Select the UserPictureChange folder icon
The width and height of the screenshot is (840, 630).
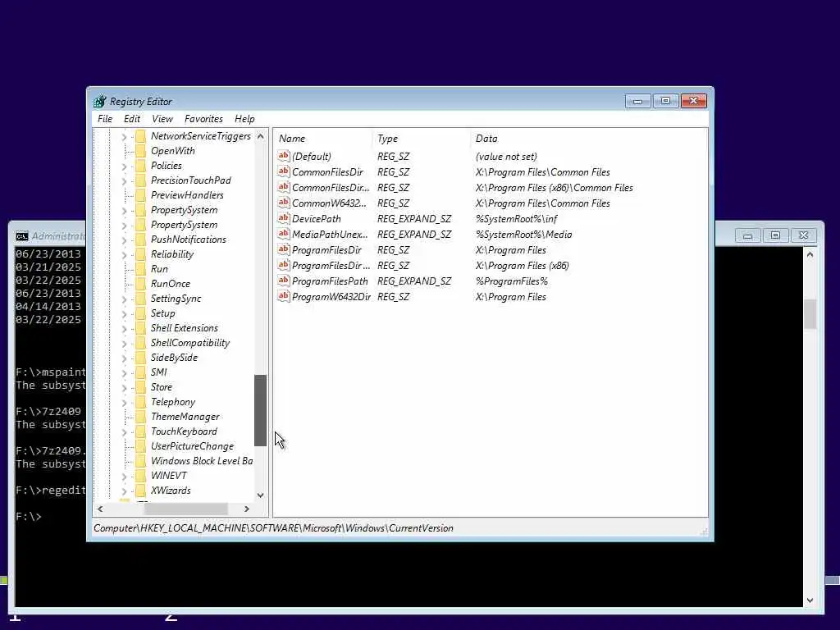(x=140, y=446)
